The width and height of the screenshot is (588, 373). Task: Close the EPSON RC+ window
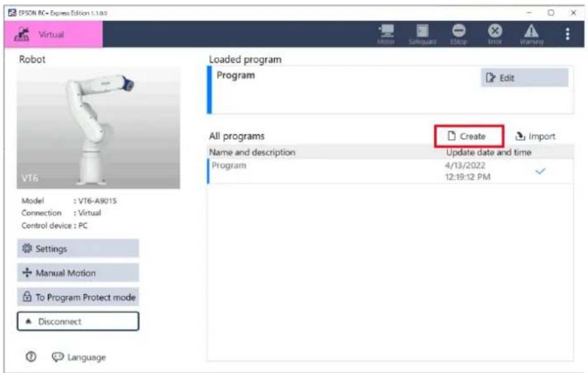click(573, 12)
